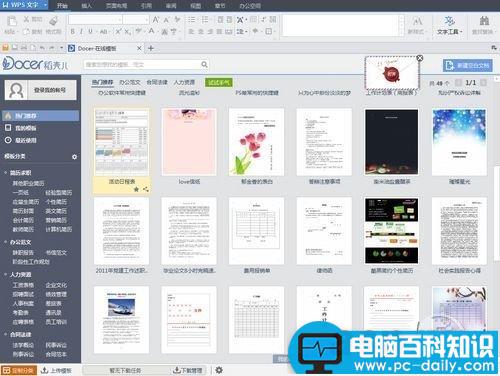The height and width of the screenshot is (376, 500).
Task: Click the numbered list icon
Action: [205, 20]
